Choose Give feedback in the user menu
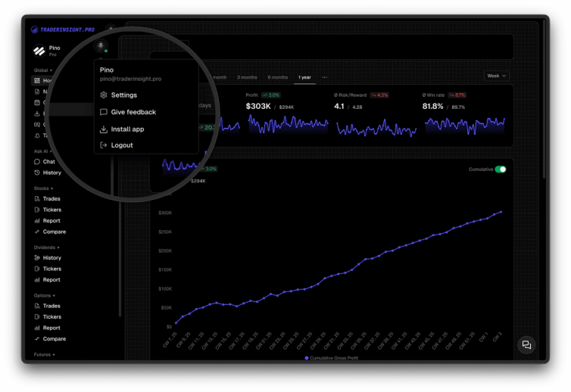This screenshot has width=571, height=392. 128,112
